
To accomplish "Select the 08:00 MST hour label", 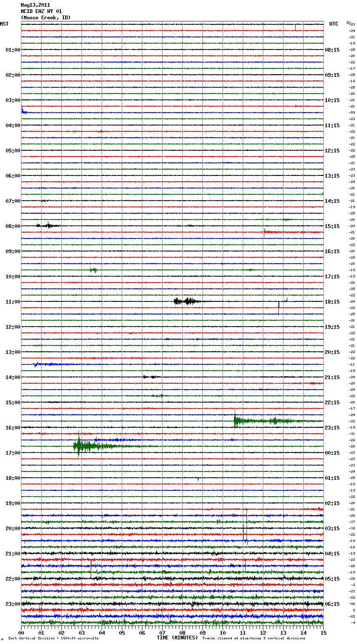I will [x=13, y=226].
